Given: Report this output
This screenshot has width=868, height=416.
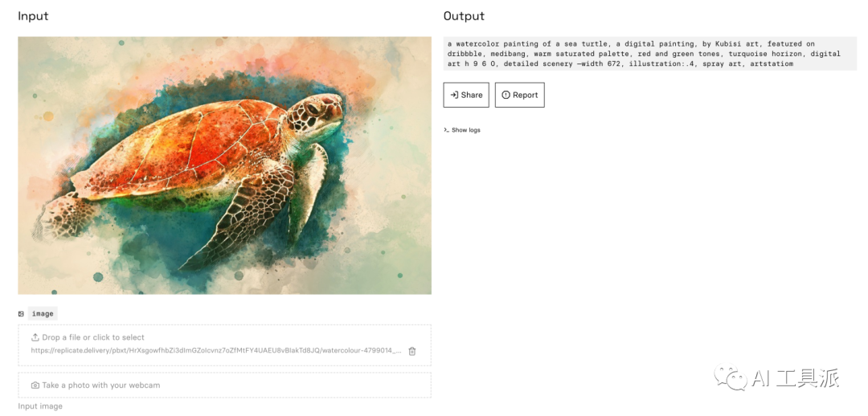Looking at the screenshot, I should [x=520, y=95].
